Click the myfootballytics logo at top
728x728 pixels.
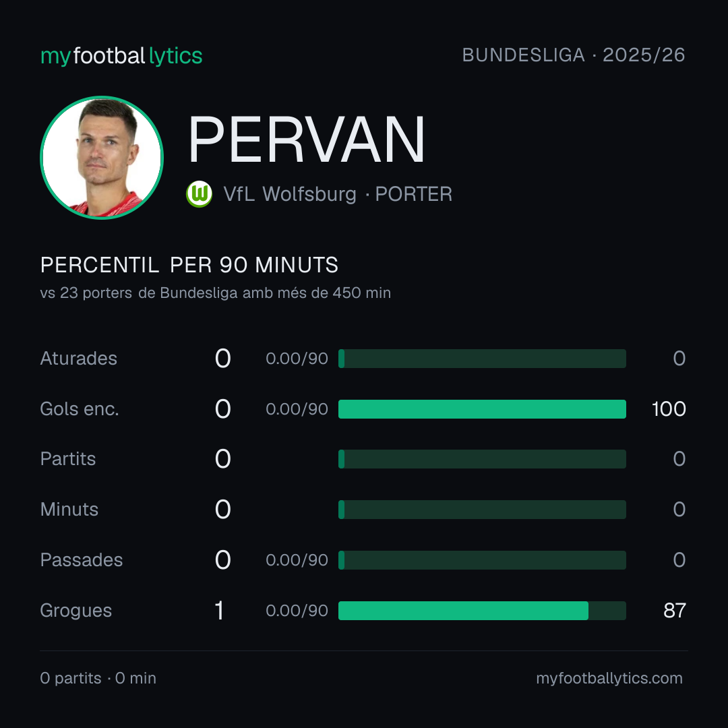[121, 56]
